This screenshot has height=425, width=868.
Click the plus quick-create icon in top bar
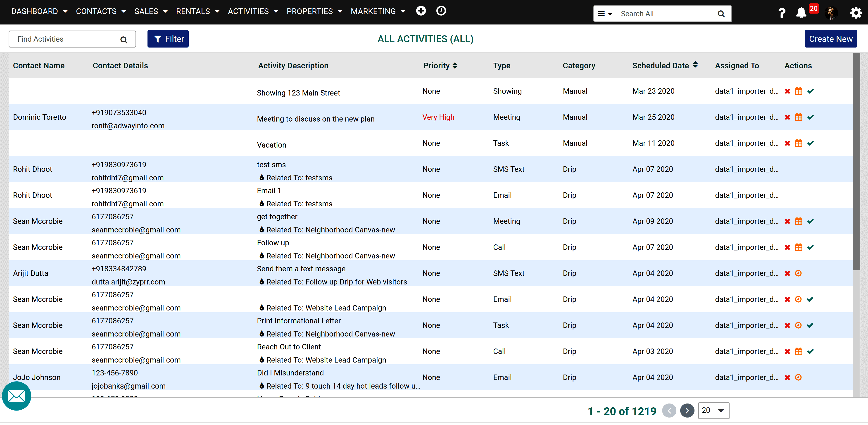point(421,11)
